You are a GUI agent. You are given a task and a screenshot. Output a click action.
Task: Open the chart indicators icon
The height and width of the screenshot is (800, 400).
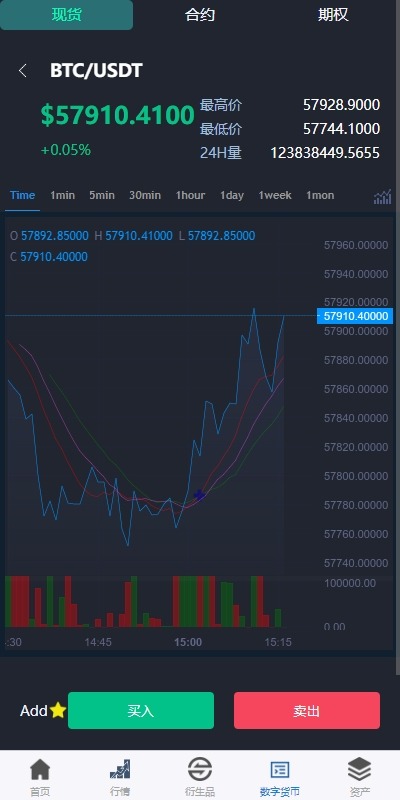(383, 196)
